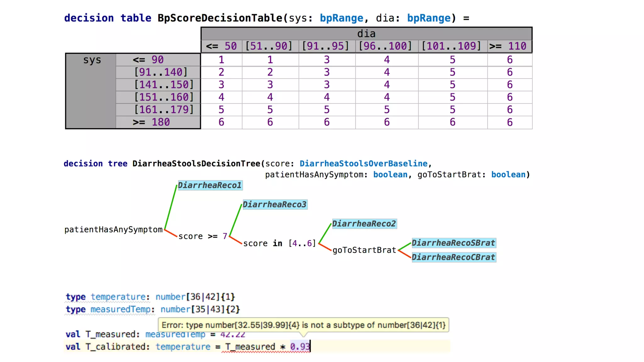The width and height of the screenshot is (644, 362).
Task: Select cell value 3 at sys <= 90, dia [91..95]
Action: pyautogui.click(x=327, y=60)
